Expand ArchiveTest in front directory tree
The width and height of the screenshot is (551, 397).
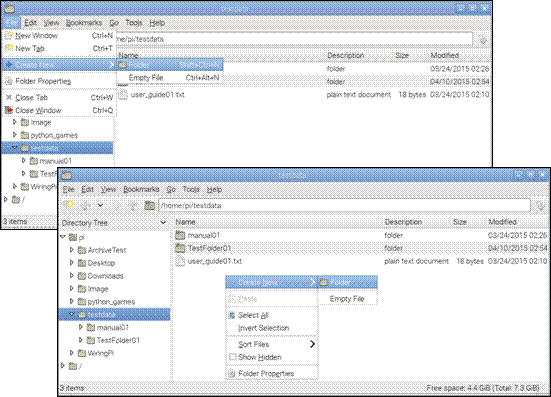tap(72, 250)
